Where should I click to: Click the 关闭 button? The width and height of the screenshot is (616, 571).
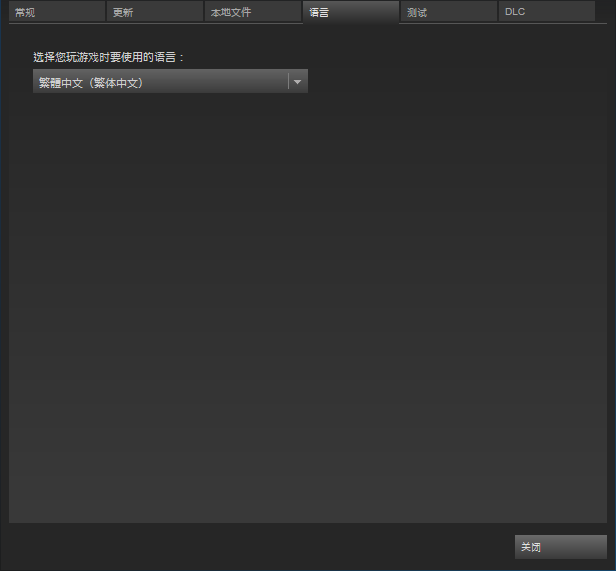(561, 547)
